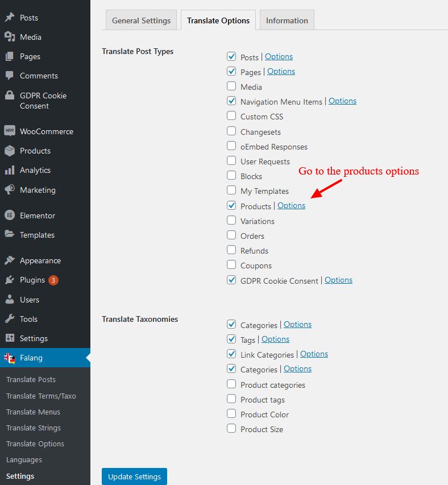Open Translate Menus submenu item
The width and height of the screenshot is (448, 485).
(34, 412)
